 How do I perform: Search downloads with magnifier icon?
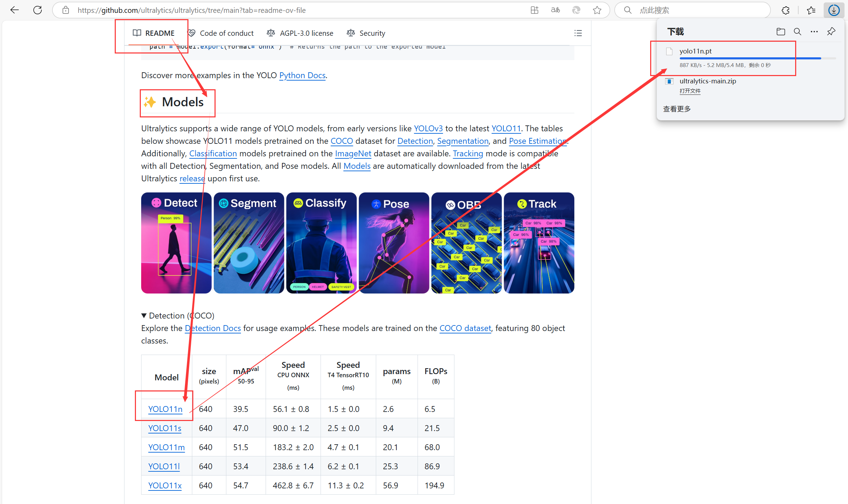coord(797,32)
